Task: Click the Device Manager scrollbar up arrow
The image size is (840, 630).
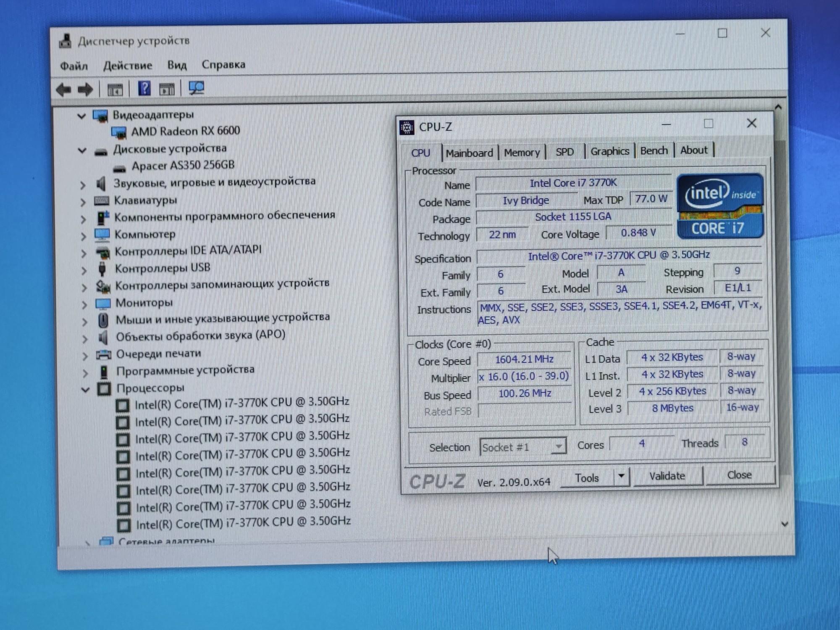Action: click(778, 107)
